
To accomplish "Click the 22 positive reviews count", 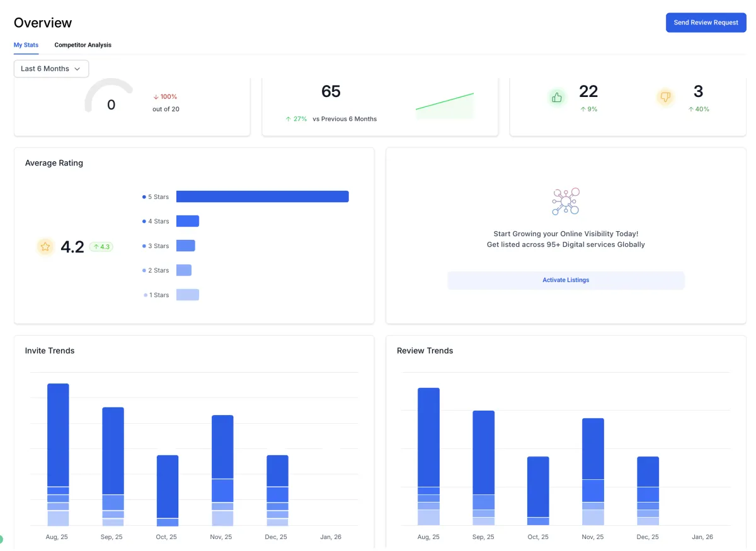I will pos(588,91).
